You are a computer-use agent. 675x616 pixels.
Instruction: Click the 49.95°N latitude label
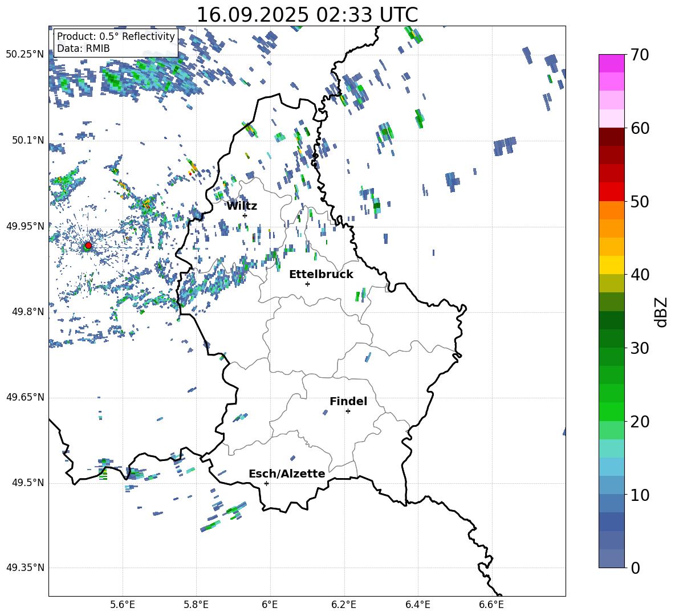click(25, 226)
